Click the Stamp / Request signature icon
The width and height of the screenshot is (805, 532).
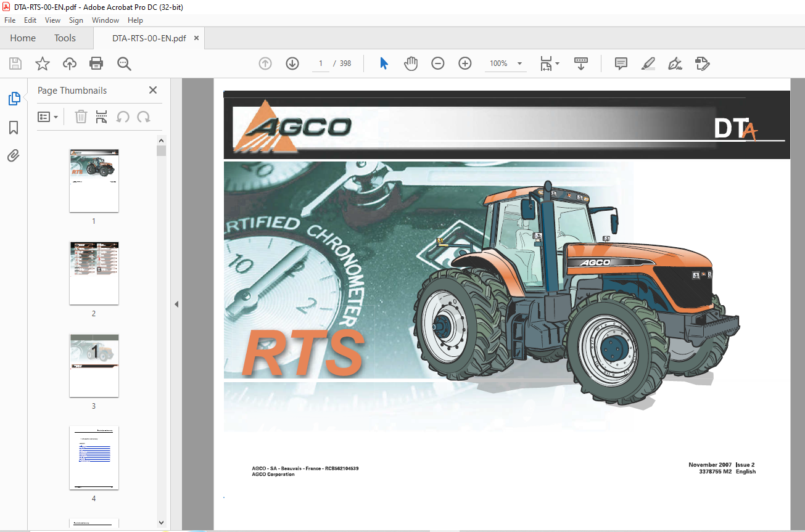tap(702, 63)
